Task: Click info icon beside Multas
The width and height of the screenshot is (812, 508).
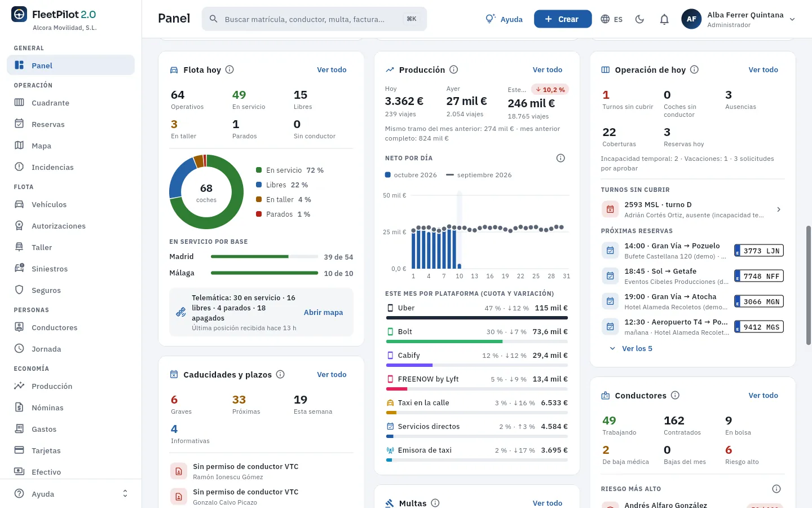Action: pyautogui.click(x=435, y=503)
